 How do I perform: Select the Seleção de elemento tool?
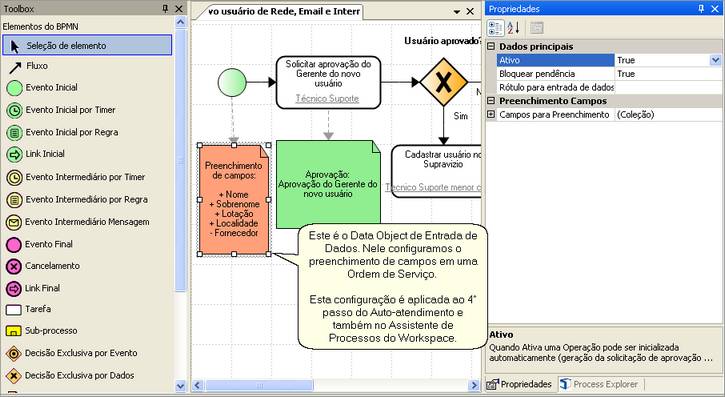(87, 45)
